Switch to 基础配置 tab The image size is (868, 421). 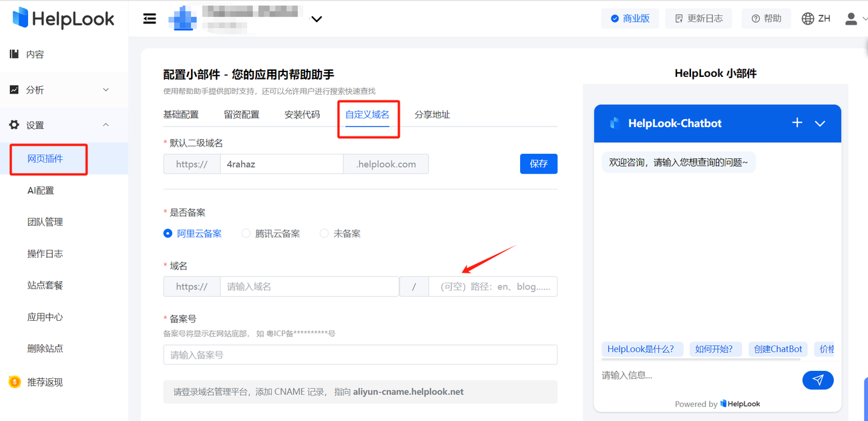click(x=181, y=114)
